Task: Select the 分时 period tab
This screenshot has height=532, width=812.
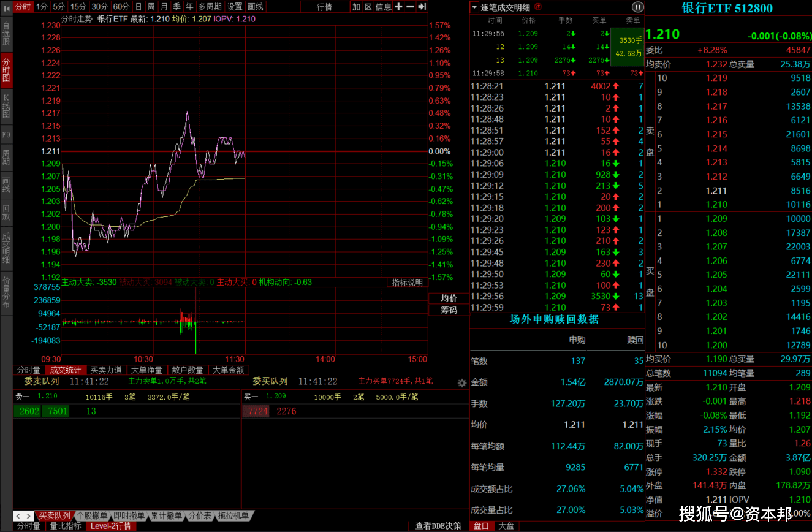Action: pos(23,6)
